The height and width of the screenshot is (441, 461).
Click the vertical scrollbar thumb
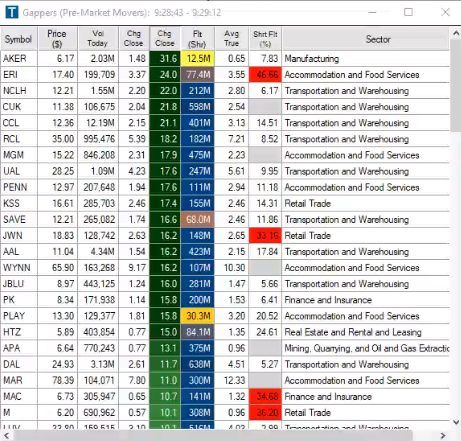[x=456, y=86]
